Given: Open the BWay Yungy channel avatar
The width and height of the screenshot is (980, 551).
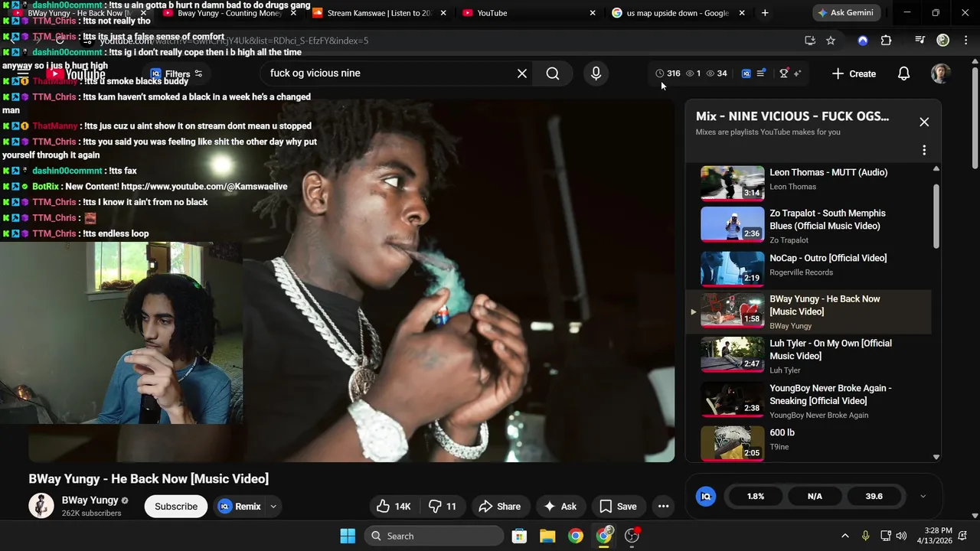Looking at the screenshot, I should (41, 506).
